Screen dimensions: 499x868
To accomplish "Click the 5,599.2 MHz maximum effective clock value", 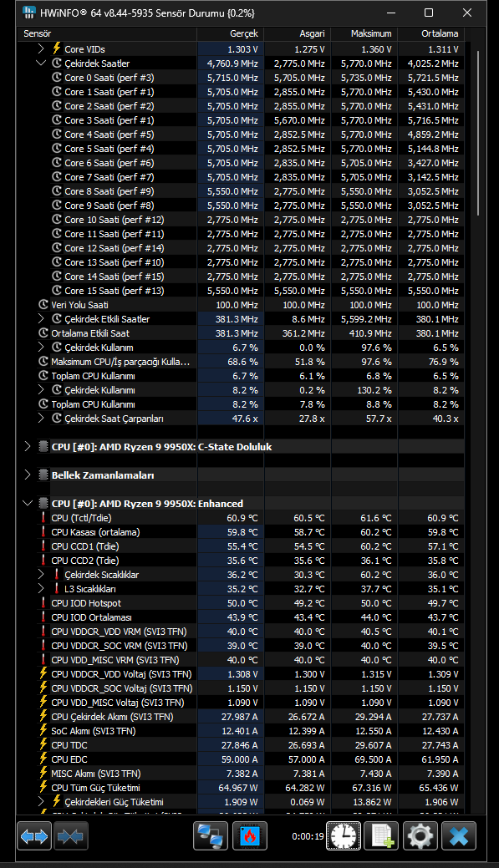I will [366, 319].
